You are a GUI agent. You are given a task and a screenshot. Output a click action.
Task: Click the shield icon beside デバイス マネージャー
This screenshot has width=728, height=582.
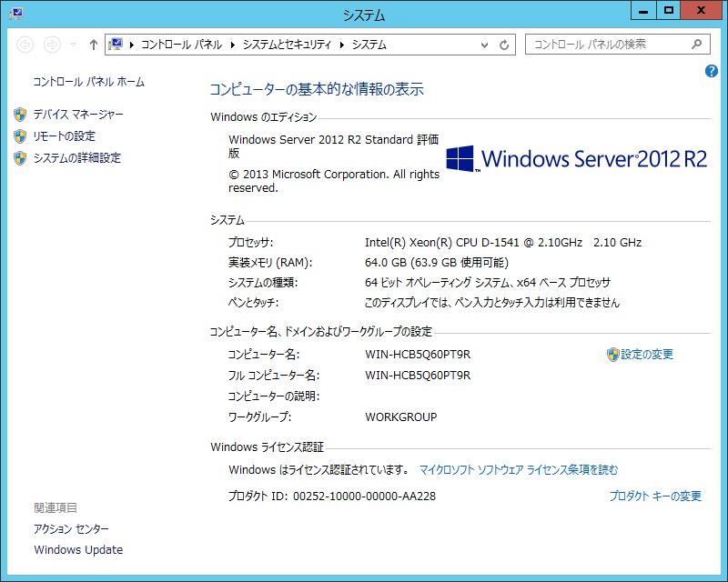pos(20,115)
